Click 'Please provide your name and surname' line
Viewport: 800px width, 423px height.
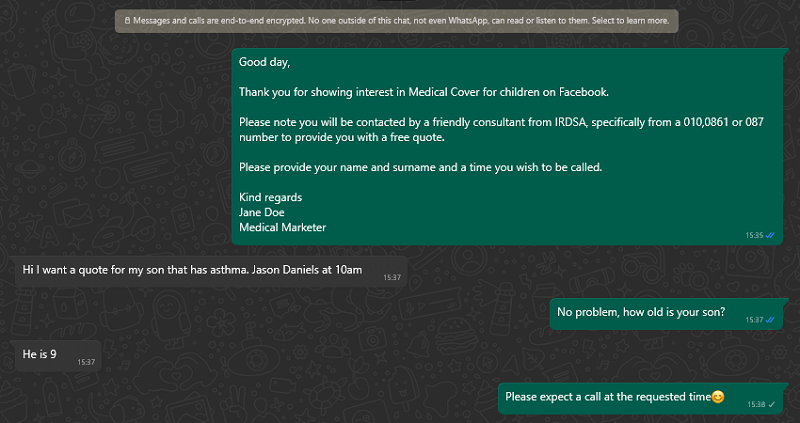pyautogui.click(x=420, y=167)
